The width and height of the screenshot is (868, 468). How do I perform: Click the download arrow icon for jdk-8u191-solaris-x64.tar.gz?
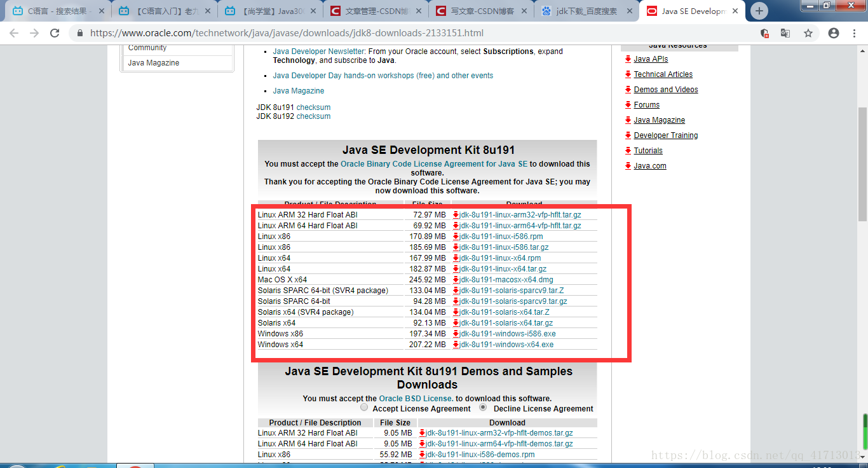coord(456,323)
